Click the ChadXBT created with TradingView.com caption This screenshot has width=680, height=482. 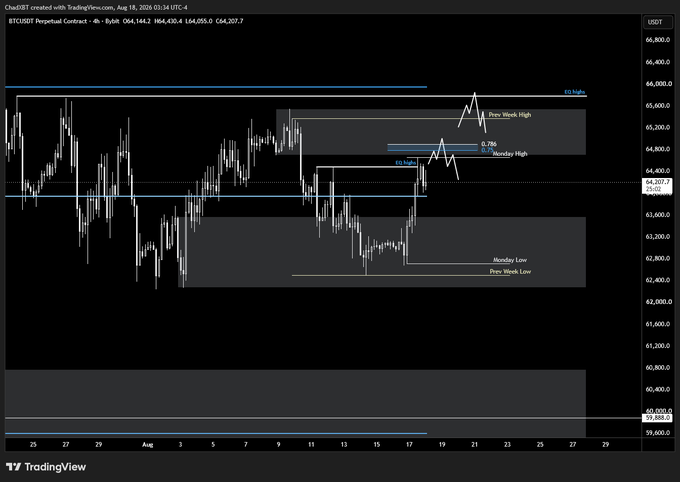click(96, 7)
